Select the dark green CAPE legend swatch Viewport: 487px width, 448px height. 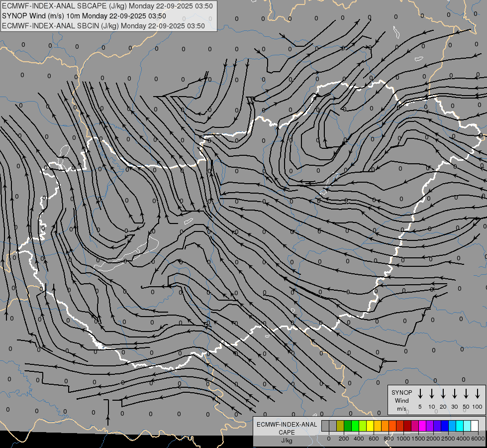348,426
